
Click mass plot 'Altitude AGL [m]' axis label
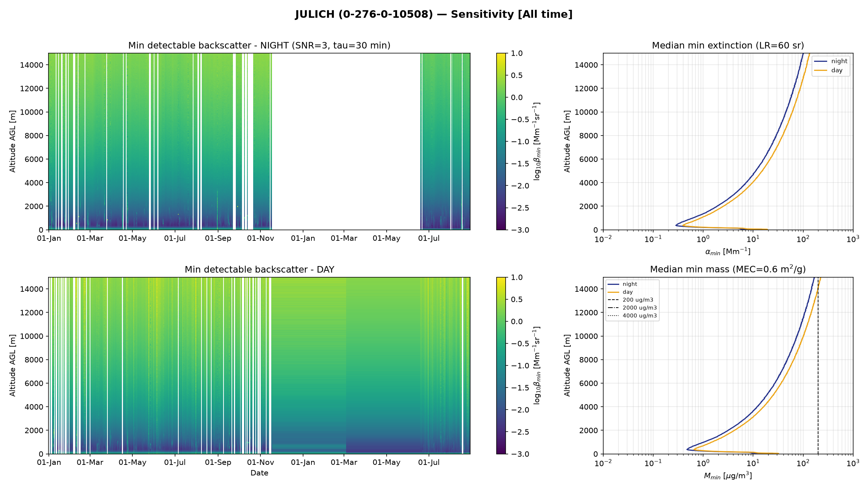tap(567, 365)
